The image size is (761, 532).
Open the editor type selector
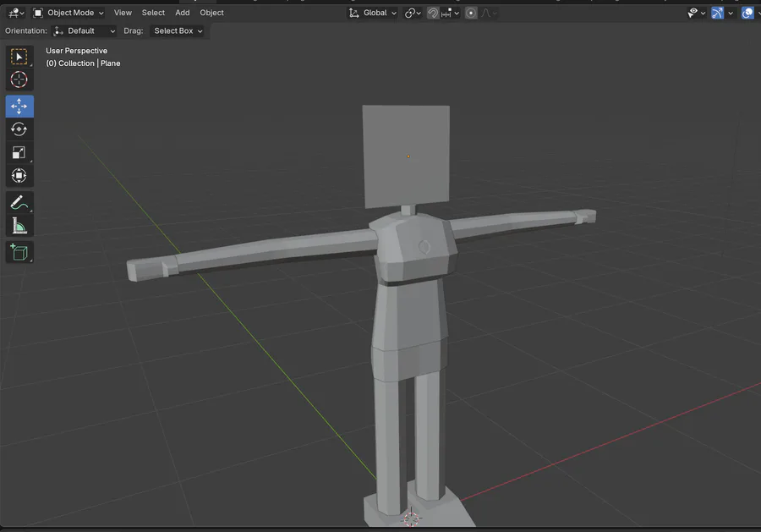17,13
